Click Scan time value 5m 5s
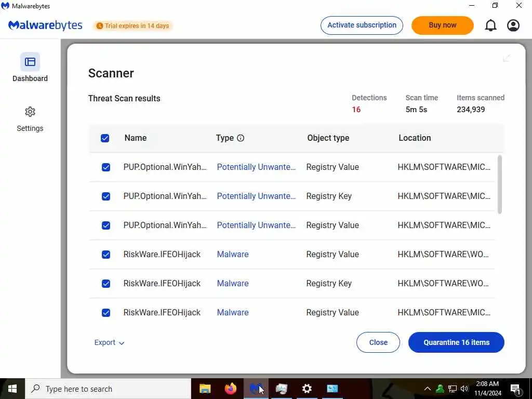The width and height of the screenshot is (532, 399). [416, 110]
